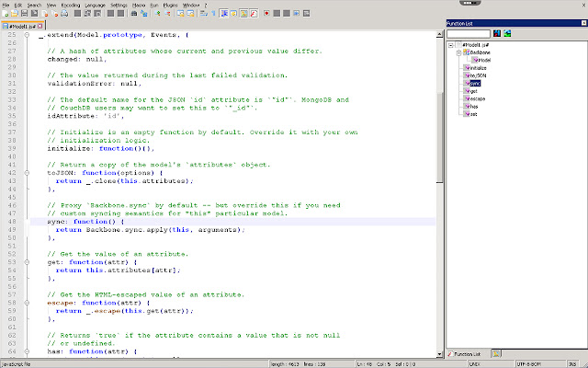This screenshot has width=588, height=368.
Task: Open the user-defined language dialog icon
Action: pyautogui.click(x=233, y=14)
